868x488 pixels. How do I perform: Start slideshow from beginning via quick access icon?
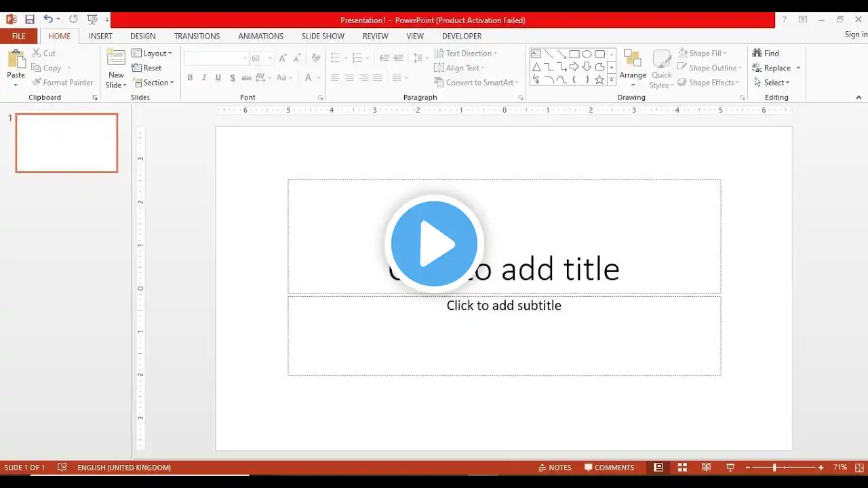pos(92,20)
